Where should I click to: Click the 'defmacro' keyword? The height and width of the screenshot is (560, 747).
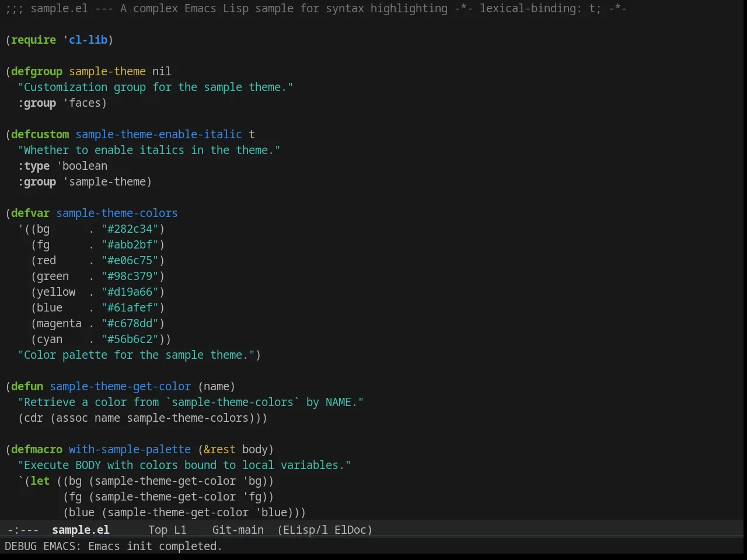click(x=37, y=449)
